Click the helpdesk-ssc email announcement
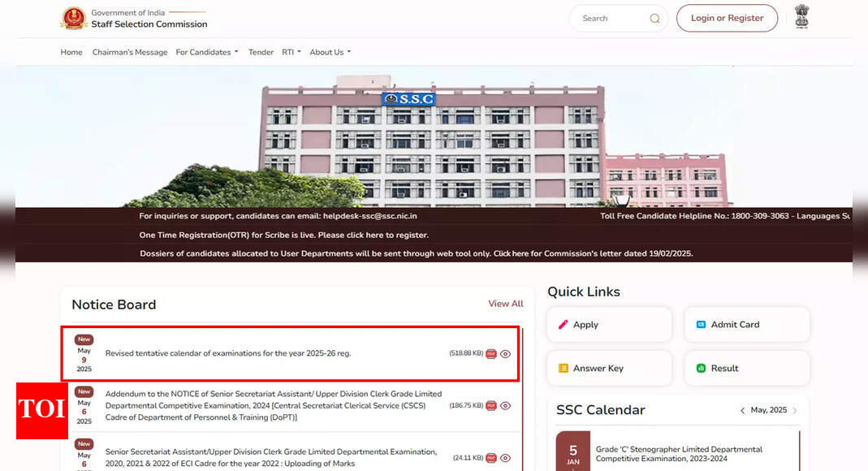 [278, 216]
